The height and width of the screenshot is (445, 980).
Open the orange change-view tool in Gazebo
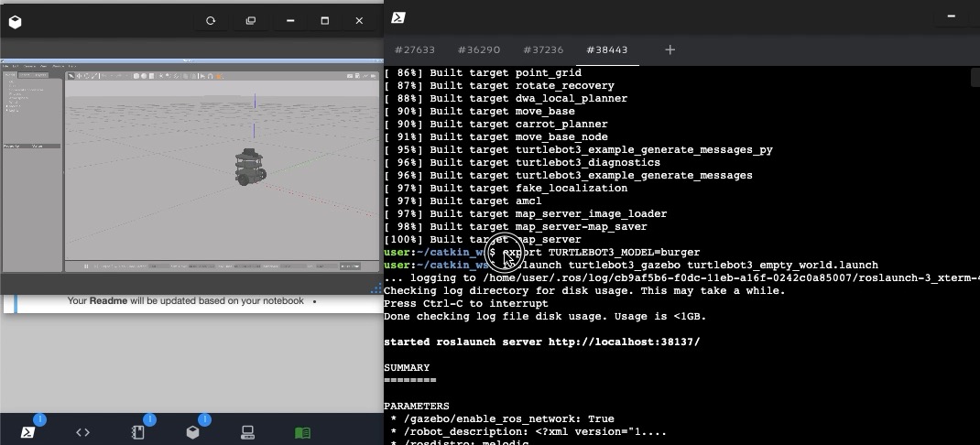pyautogui.click(x=218, y=76)
